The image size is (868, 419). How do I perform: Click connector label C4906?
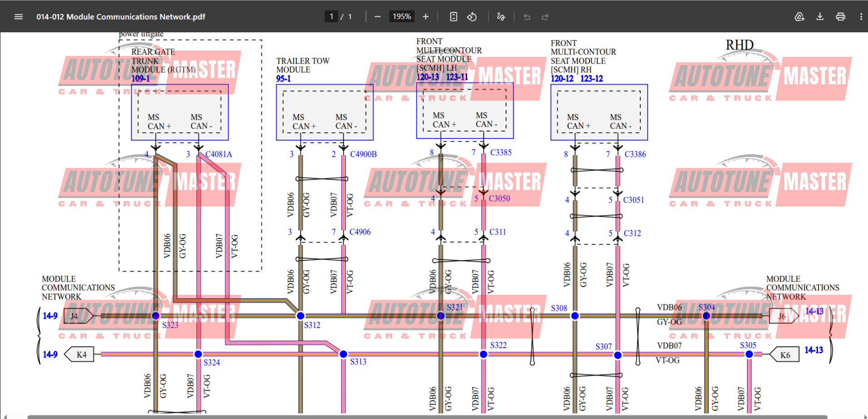coord(360,232)
